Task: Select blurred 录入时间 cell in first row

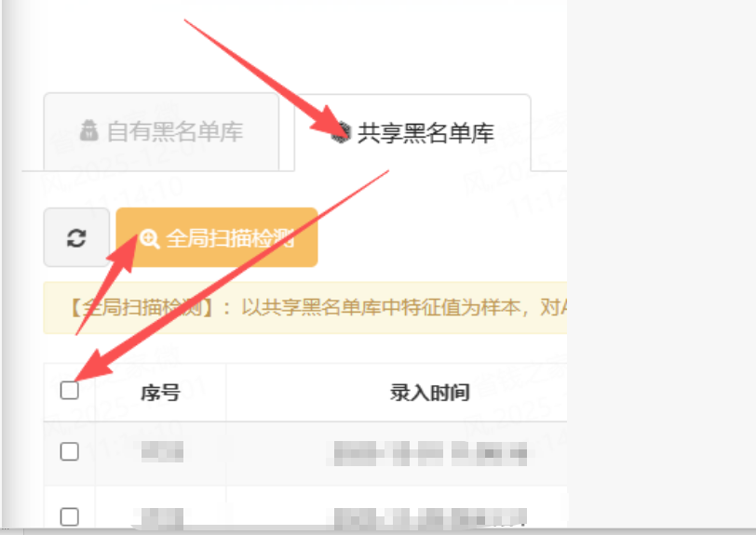Action: (x=430, y=453)
